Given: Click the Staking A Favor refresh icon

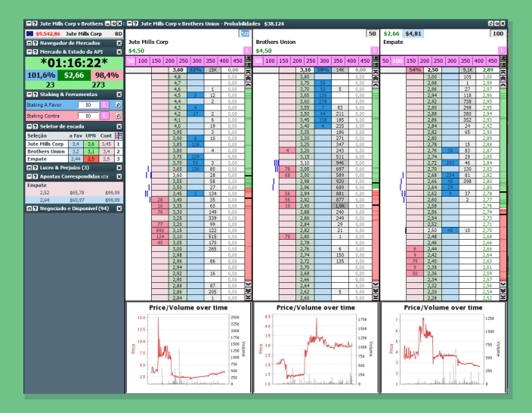Looking at the screenshot, I should click(x=118, y=105).
